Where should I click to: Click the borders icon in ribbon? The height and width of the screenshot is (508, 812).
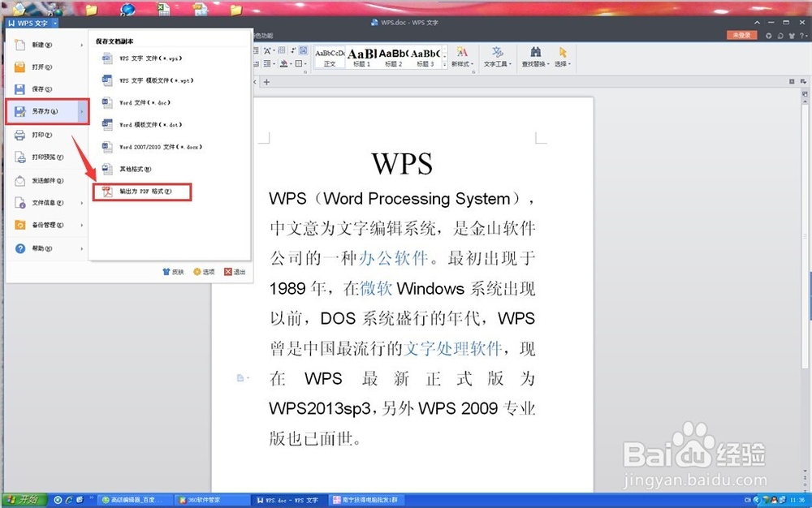click(x=300, y=63)
